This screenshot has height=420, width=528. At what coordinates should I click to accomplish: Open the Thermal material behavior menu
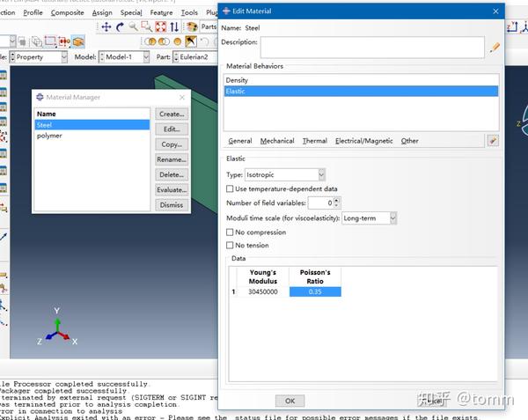315,141
